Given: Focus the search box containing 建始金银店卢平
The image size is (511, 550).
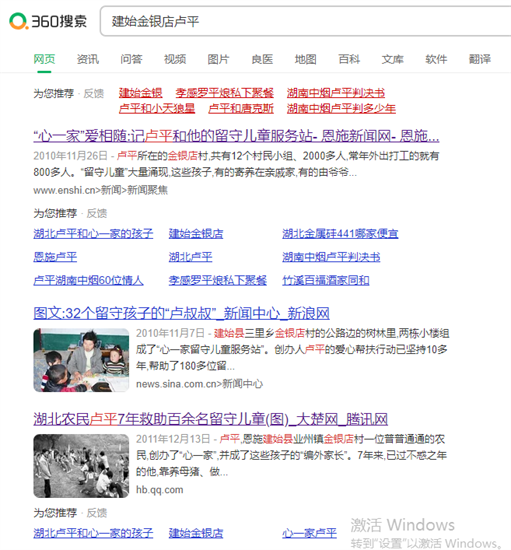Looking at the screenshot, I should tap(305, 21).
